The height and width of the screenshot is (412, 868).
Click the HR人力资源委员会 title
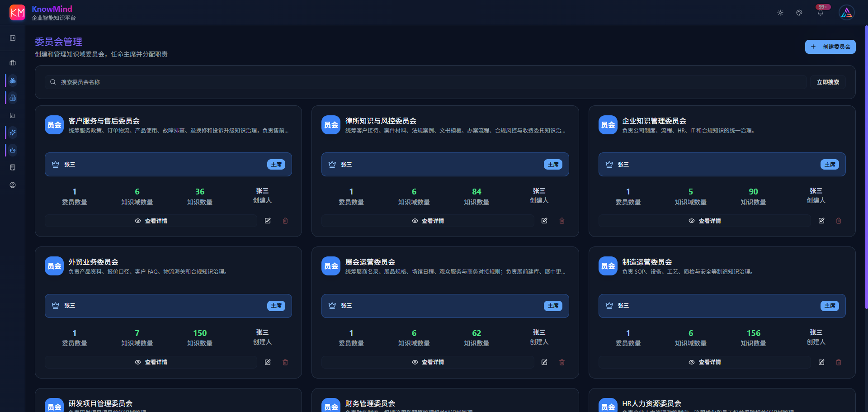pyautogui.click(x=651, y=403)
